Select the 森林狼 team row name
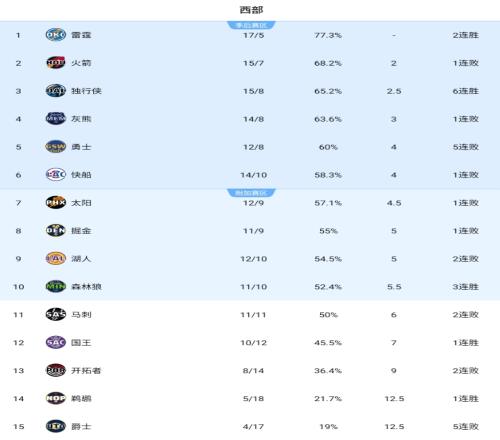 tap(86, 287)
